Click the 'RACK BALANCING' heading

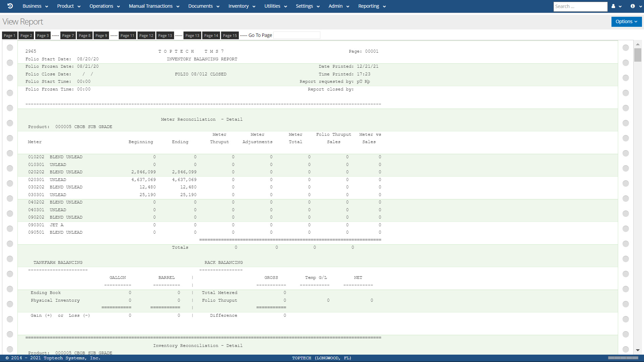point(224,262)
